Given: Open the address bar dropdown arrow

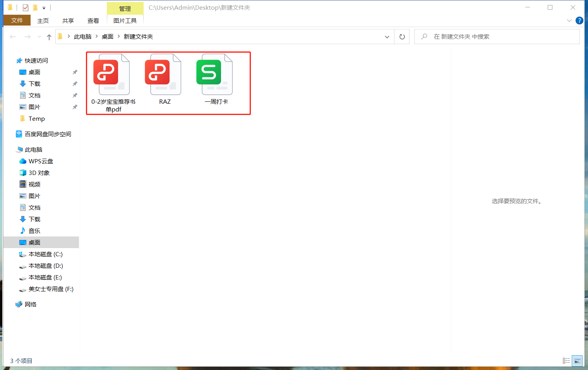Looking at the screenshot, I should (x=387, y=36).
